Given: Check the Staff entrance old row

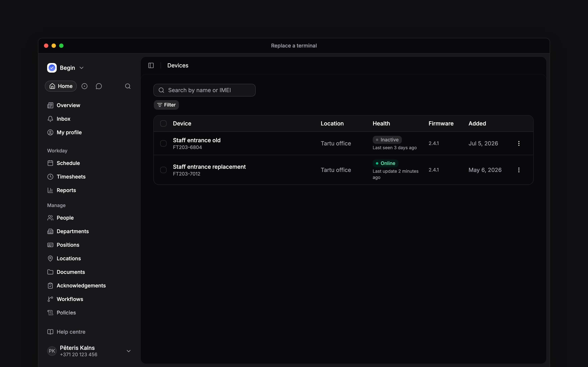Looking at the screenshot, I should [x=163, y=143].
